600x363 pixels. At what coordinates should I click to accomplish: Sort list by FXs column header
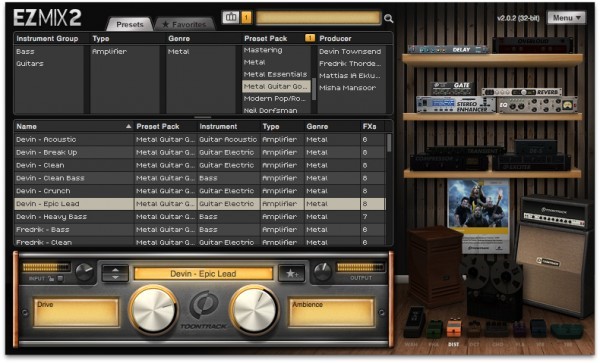click(x=373, y=127)
